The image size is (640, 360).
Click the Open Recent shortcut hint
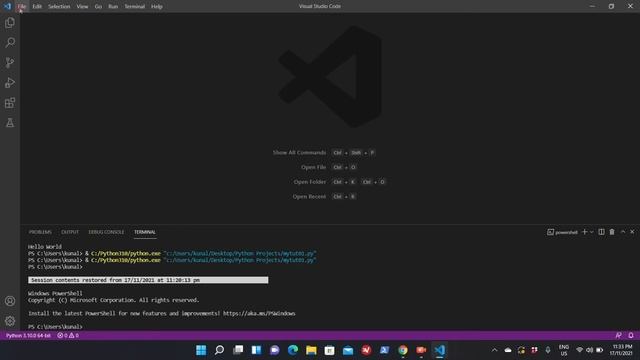pos(324,197)
